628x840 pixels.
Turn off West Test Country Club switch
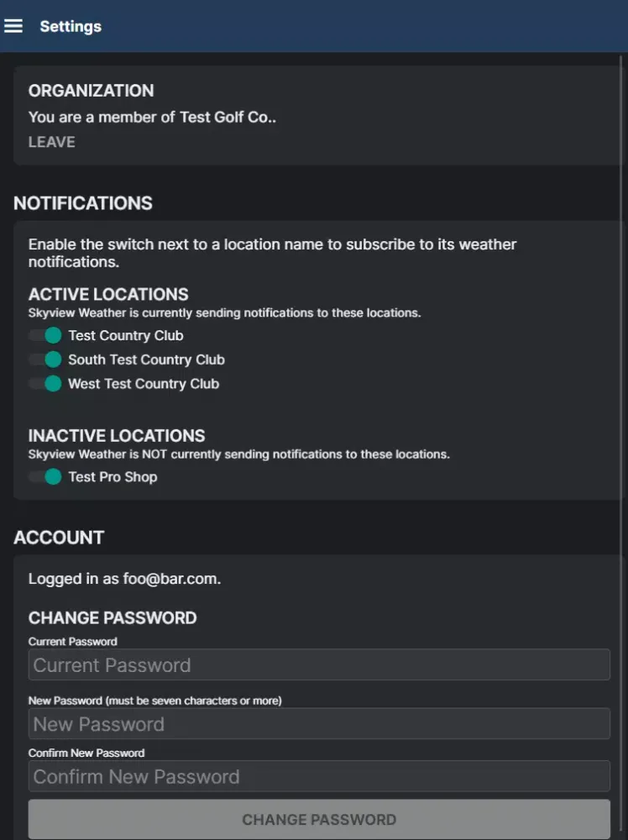pos(44,384)
